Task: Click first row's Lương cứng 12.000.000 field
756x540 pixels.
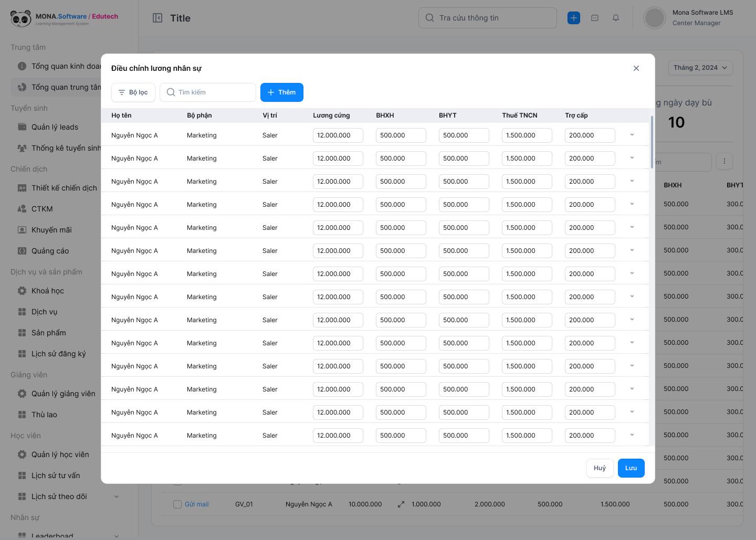Action: 338,135
